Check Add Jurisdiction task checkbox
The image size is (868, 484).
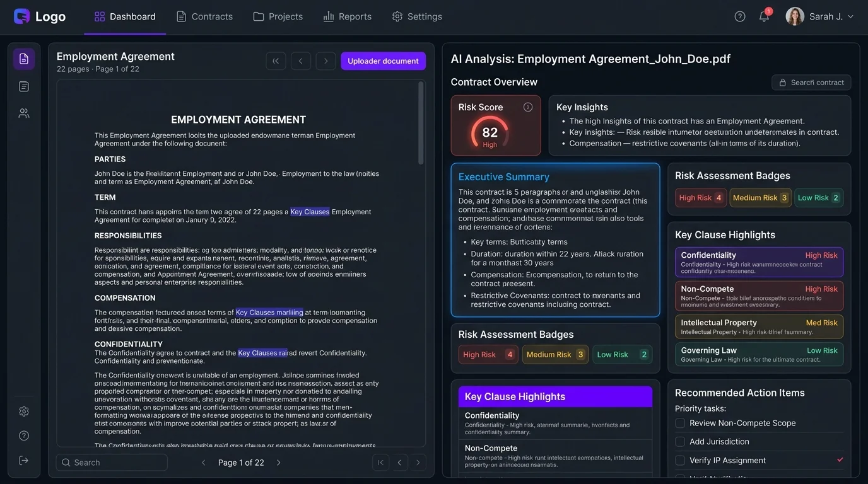point(680,442)
